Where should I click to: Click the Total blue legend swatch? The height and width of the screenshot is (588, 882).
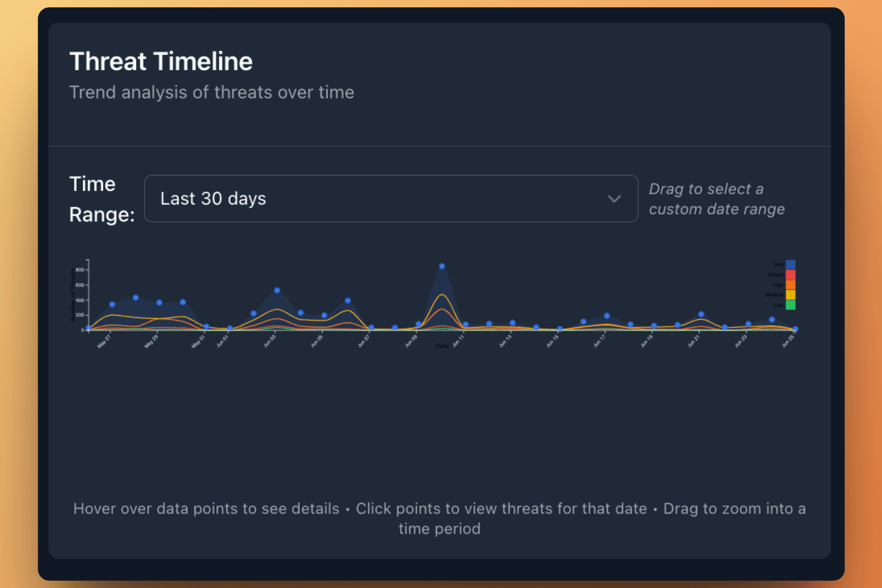click(x=790, y=264)
